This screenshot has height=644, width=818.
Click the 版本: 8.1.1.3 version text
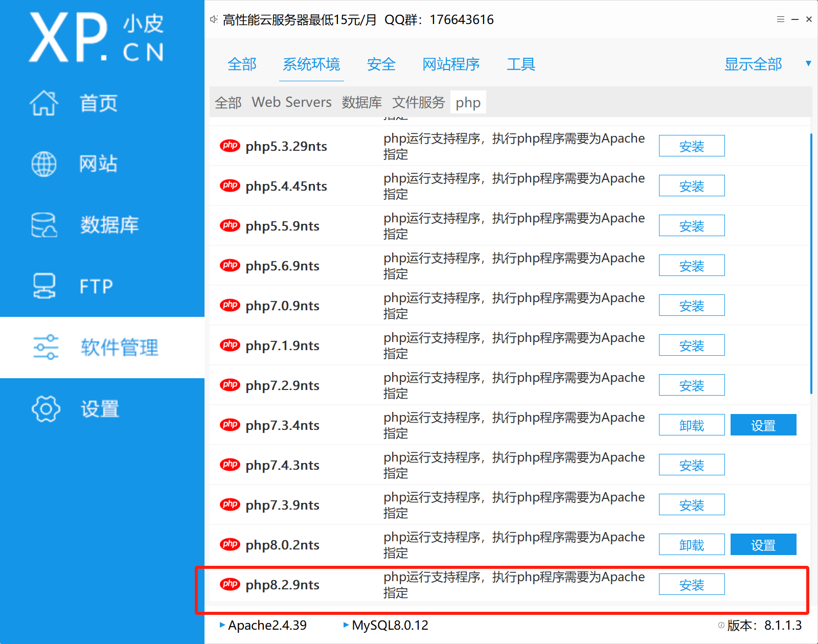click(x=764, y=625)
